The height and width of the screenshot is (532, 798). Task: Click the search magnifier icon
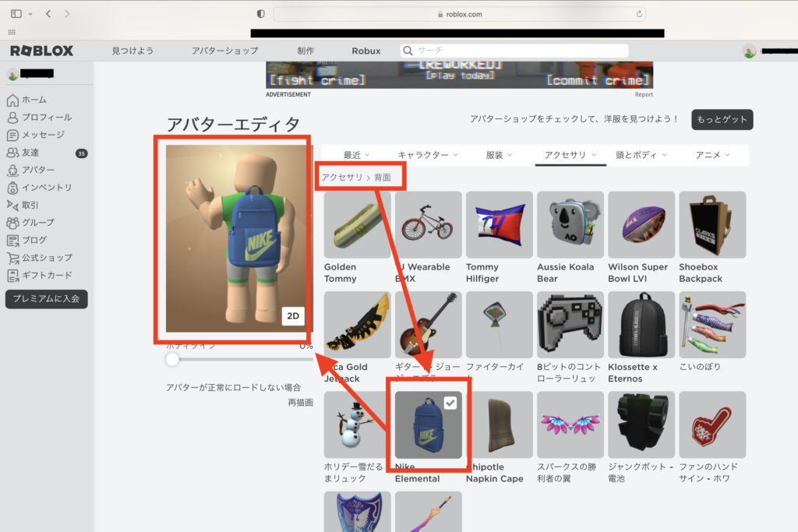(x=408, y=51)
